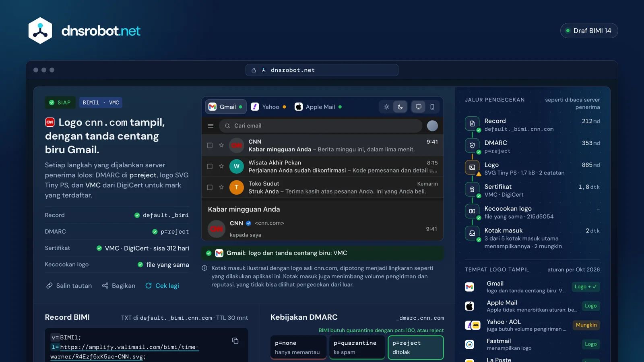644x362 pixels.
Task: Select the p=reject policy card
Action: (x=416, y=348)
